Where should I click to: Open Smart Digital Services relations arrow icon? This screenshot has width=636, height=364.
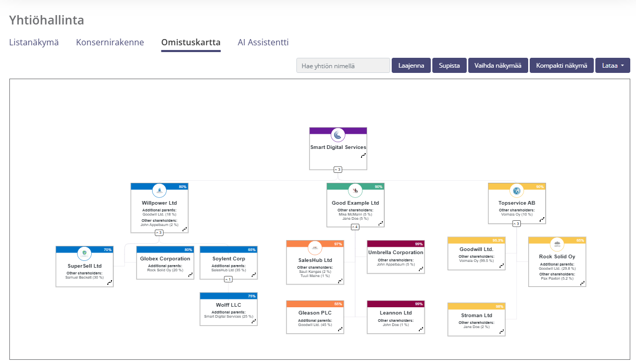tap(363, 155)
